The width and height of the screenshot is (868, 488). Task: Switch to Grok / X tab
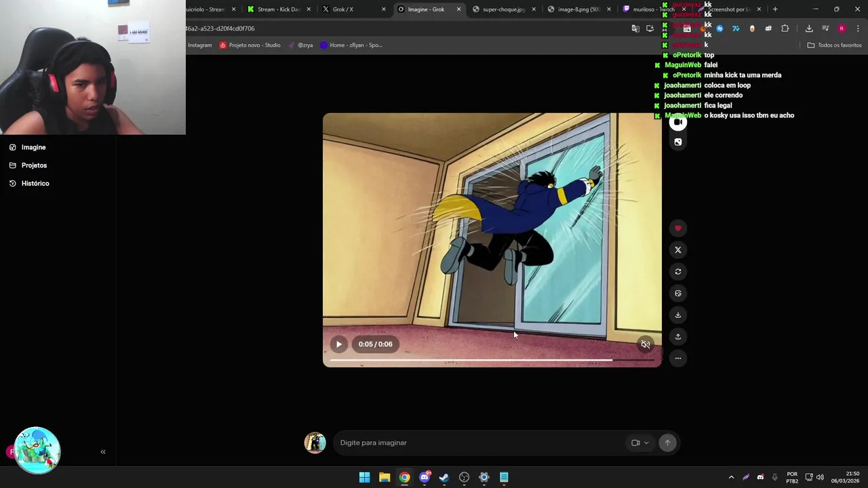click(353, 9)
